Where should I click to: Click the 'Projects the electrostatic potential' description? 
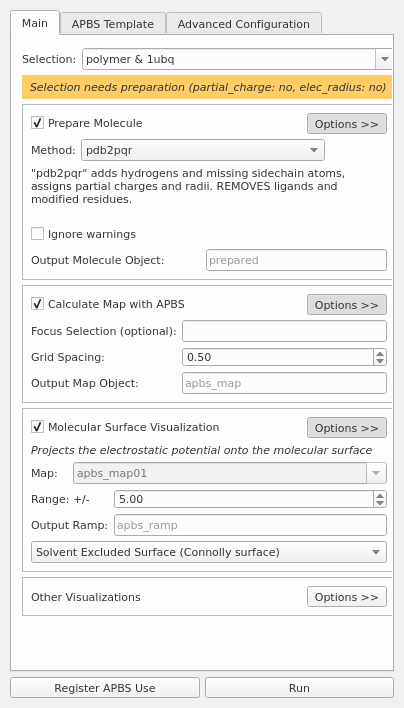pyautogui.click(x=201, y=450)
